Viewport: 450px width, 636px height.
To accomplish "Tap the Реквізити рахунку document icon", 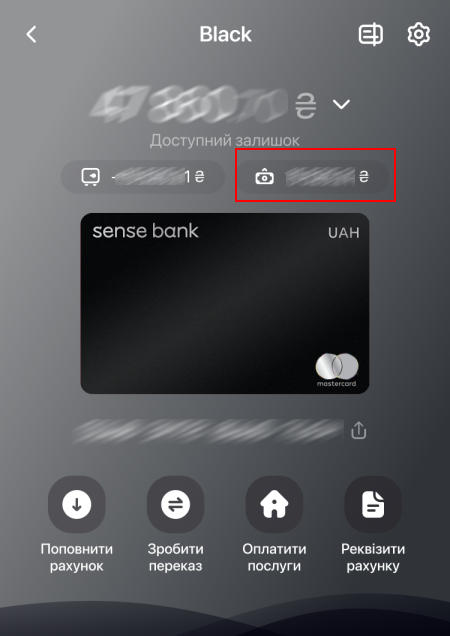I will click(373, 504).
